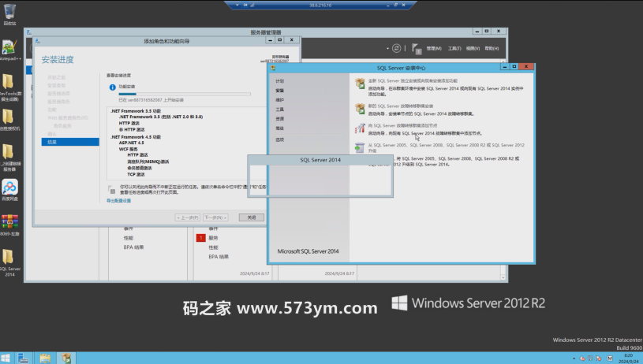Select 工具 in SQL Server setup sidebar
Screen dimensions: 643x364
(279, 110)
